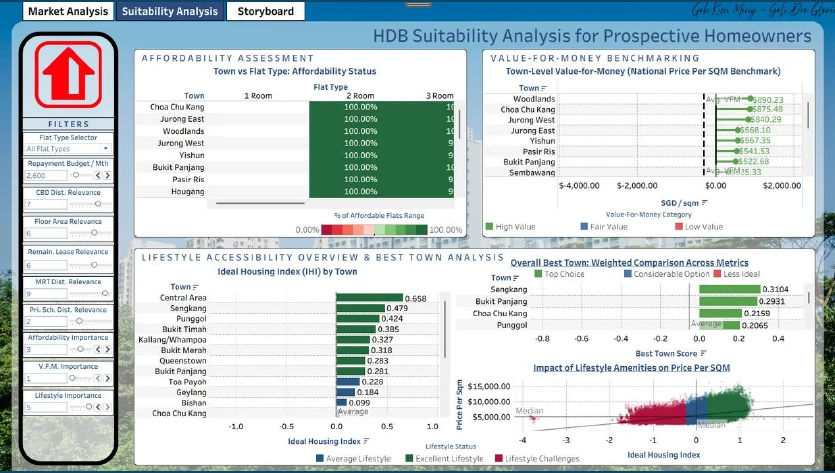This screenshot has width=835, height=473.
Task: Click the Pri. Sch. Dist. Relevance slider handle
Action: coord(79,321)
